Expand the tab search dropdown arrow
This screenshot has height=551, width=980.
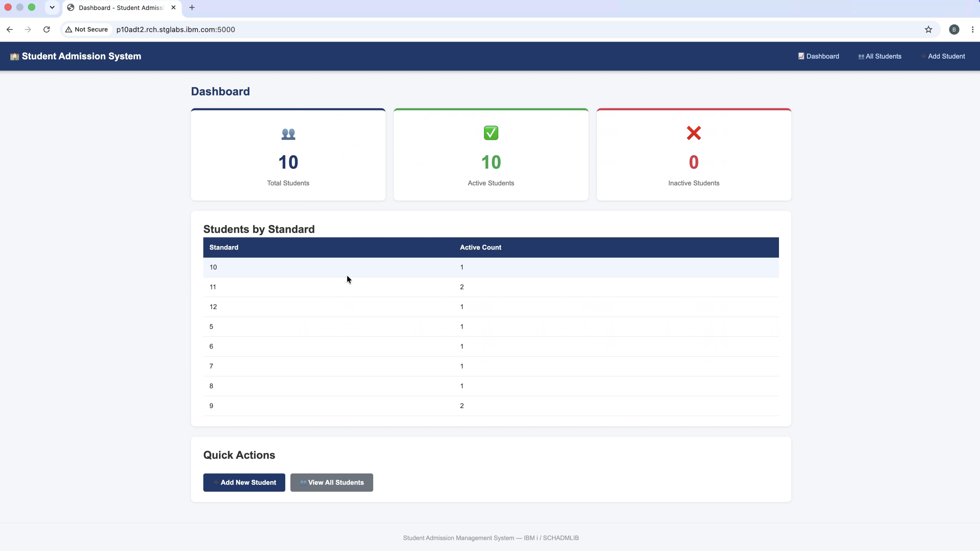tap(52, 7)
